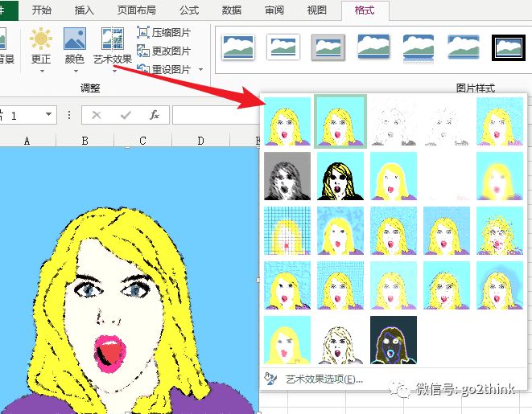Screen dimensions: 532x414
Task: Apply the gray-framed third picture style
Action: click(x=328, y=47)
